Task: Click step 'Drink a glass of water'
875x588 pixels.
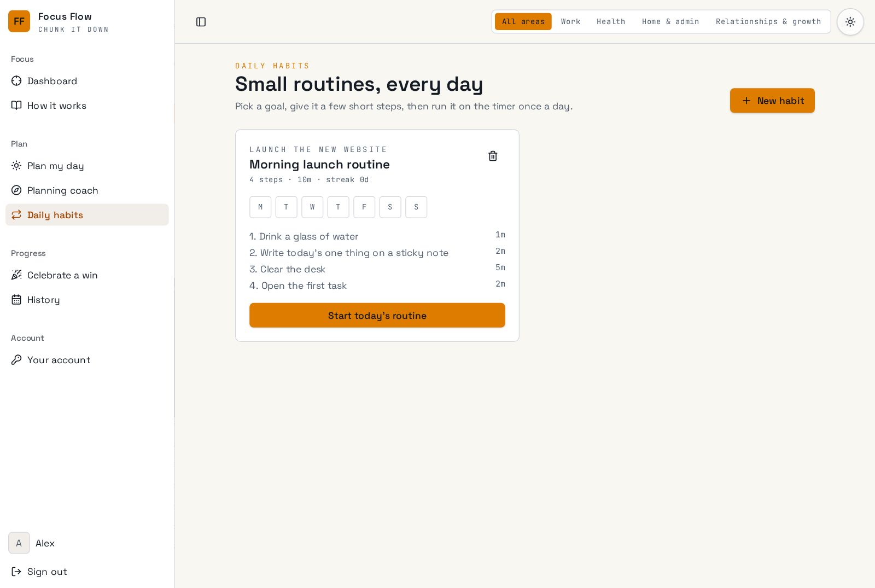Action: click(x=304, y=236)
